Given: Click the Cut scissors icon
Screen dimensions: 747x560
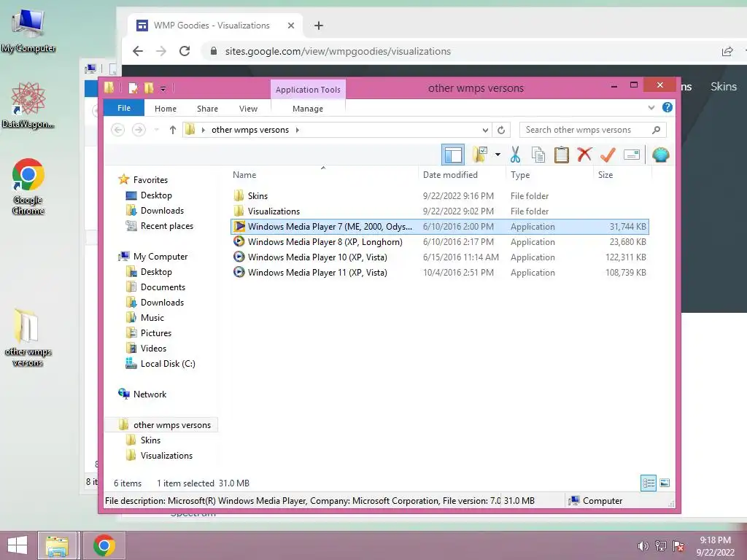Looking at the screenshot, I should [515, 155].
